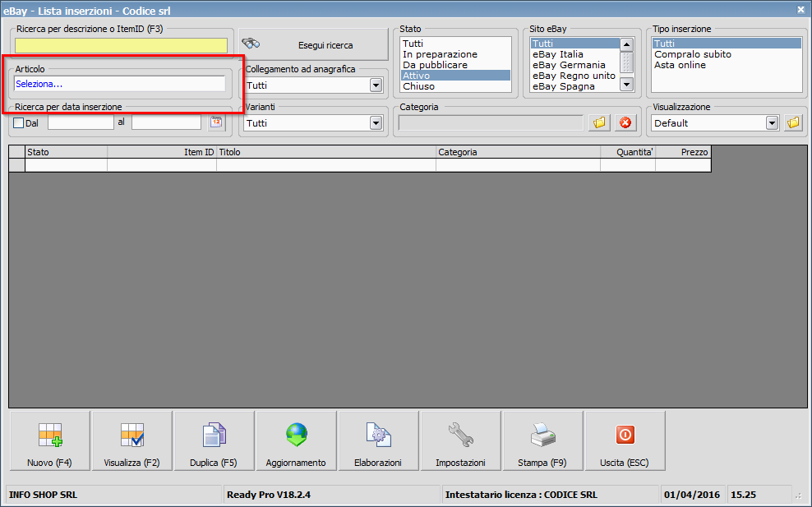812x507 pixels.
Task: Click the Item ID column header
Action: [x=162, y=152]
